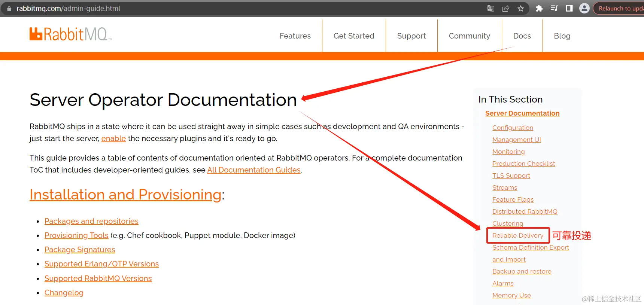Open the Changelog link
The width and height of the screenshot is (644, 305).
pos(64,293)
